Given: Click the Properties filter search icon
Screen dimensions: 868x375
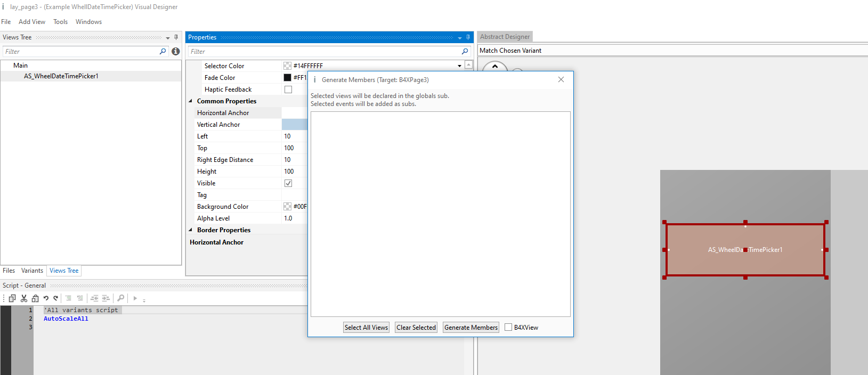Looking at the screenshot, I should click(465, 52).
